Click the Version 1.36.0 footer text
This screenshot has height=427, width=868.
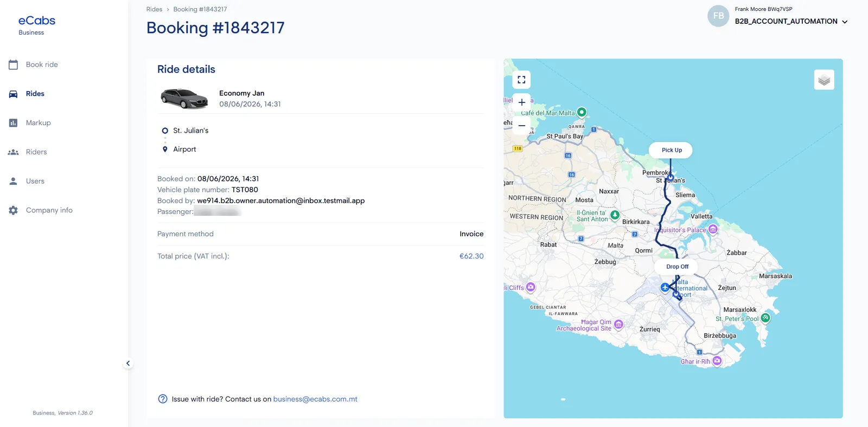75,413
